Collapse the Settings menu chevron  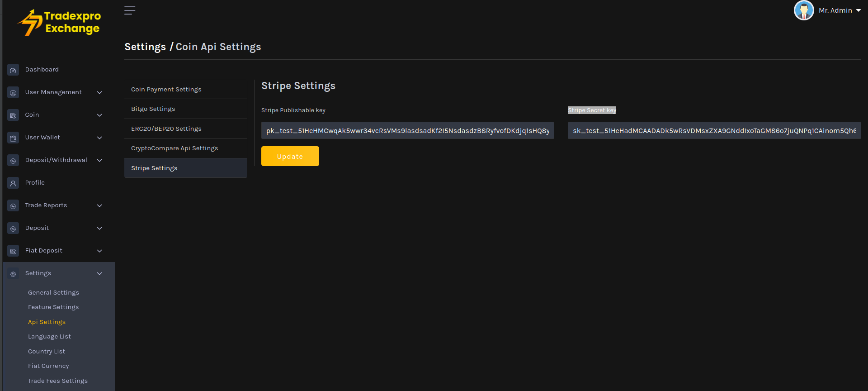99,274
